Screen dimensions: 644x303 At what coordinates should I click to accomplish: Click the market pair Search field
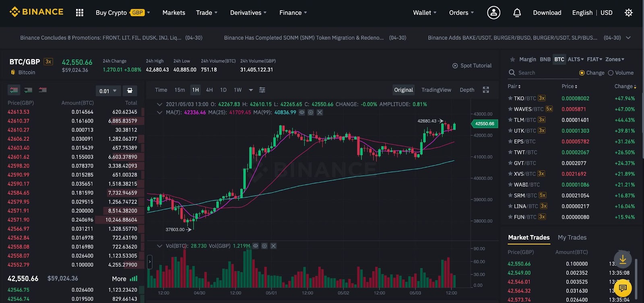pos(543,73)
